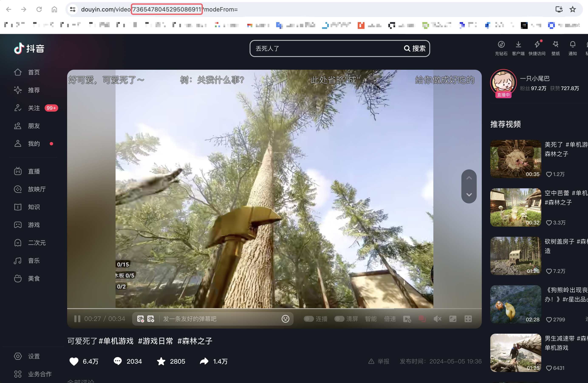The image size is (588, 383).
Task: Open 快捷访问 quick access
Action: (537, 48)
